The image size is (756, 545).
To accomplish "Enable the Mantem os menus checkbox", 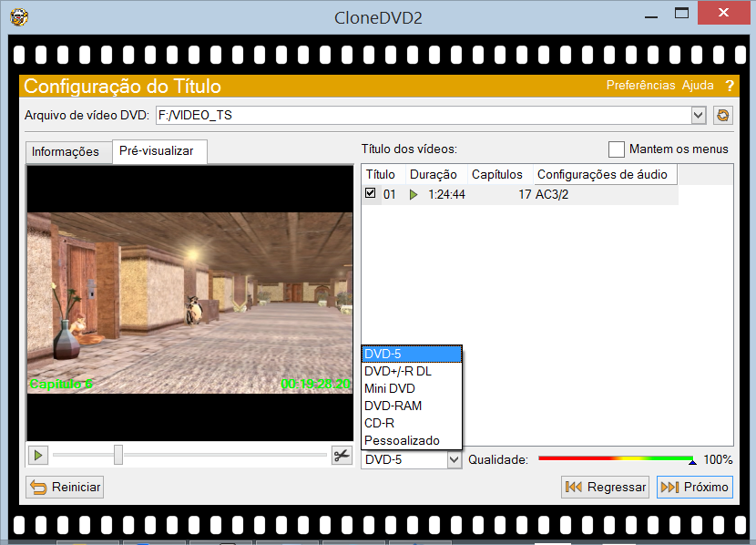I will (616, 149).
